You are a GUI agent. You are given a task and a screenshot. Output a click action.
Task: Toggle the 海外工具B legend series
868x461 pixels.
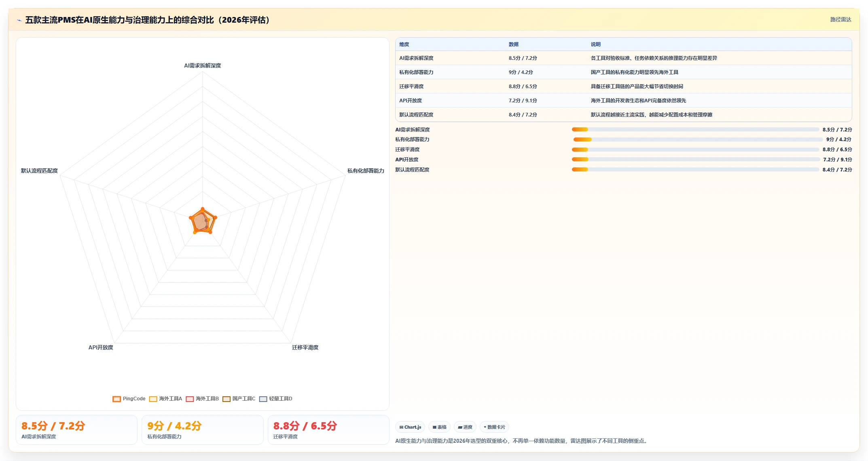[202, 399]
